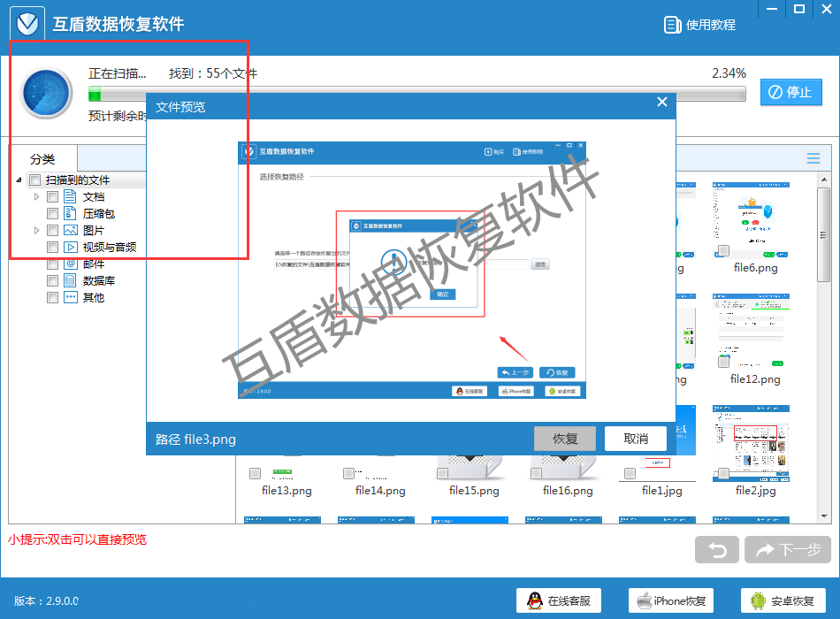Stop the scan with 停止 button

click(x=790, y=92)
